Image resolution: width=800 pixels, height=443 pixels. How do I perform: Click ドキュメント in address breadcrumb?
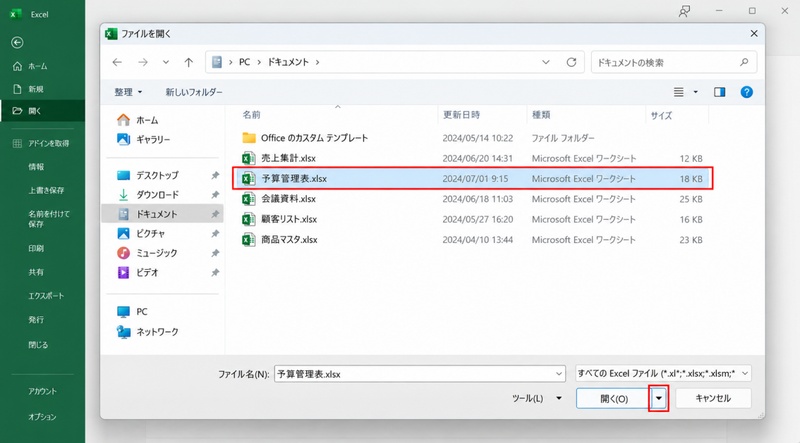point(288,62)
